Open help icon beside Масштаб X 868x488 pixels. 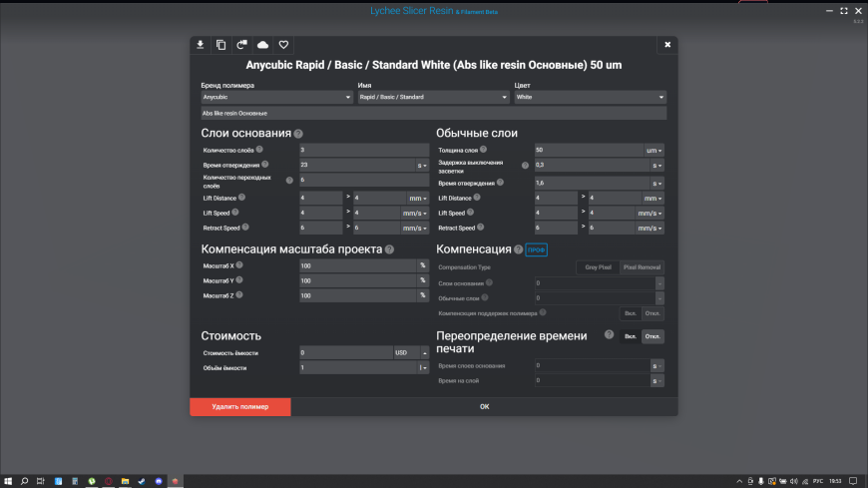coord(239,265)
